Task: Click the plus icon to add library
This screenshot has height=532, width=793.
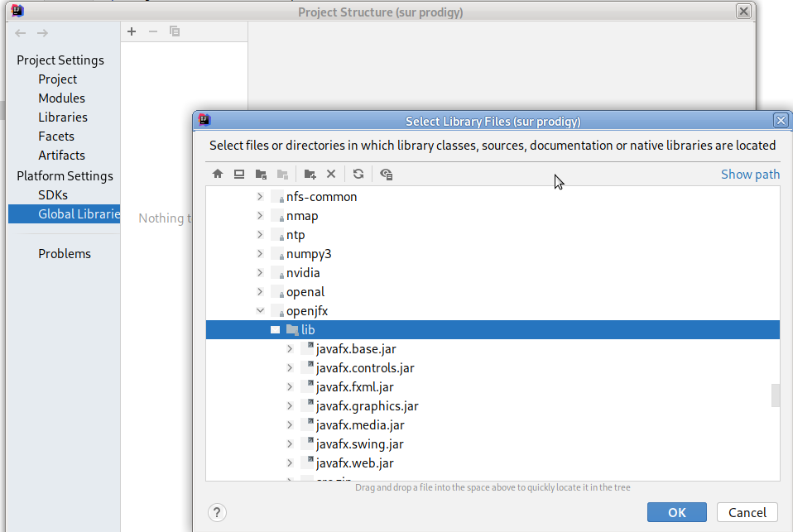Action: (132, 31)
